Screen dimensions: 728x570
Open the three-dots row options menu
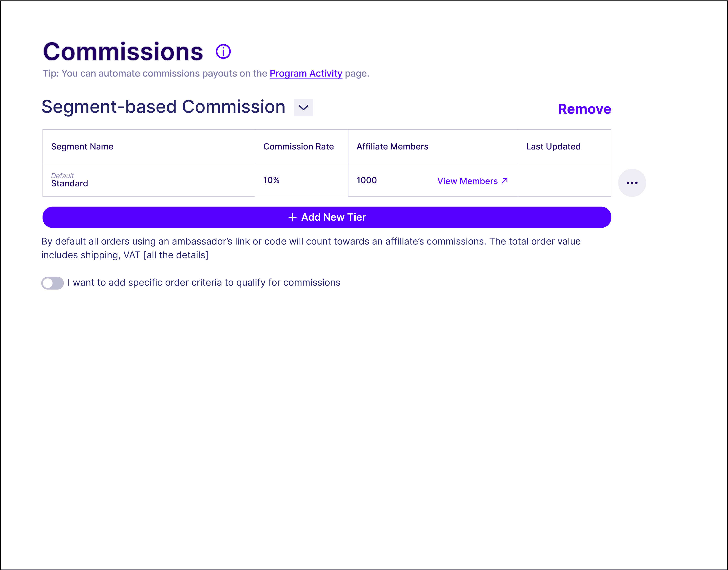point(632,183)
